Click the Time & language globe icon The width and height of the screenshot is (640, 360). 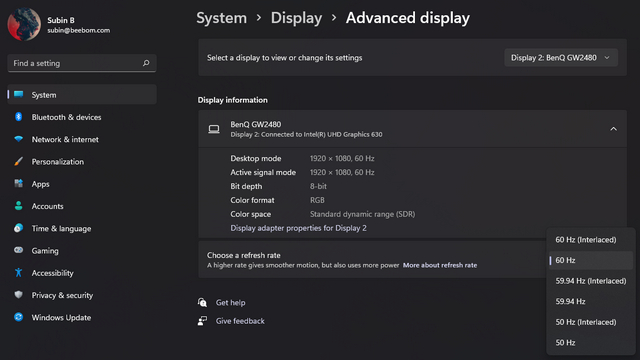[18, 228]
